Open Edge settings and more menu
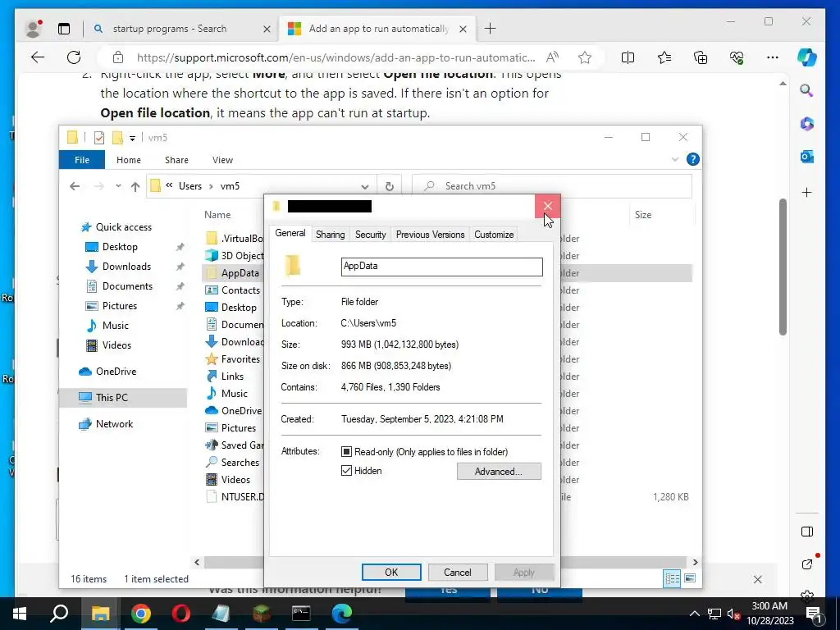The image size is (840, 630). pyautogui.click(x=773, y=57)
